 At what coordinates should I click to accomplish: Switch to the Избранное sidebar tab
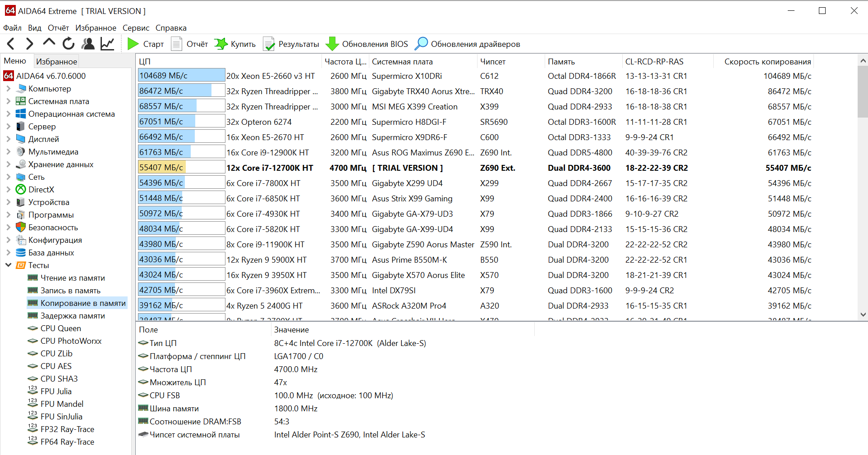(56, 61)
